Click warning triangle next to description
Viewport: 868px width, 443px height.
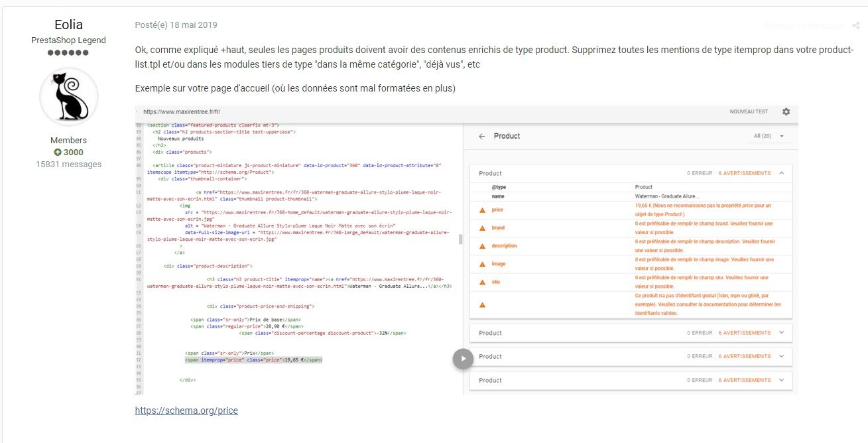(x=482, y=246)
